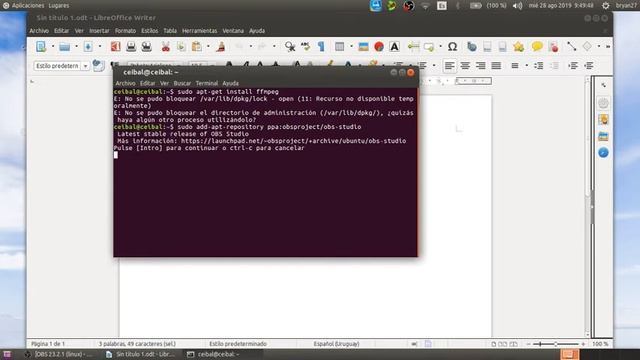Run the spelling check icon
The image size is (640, 360).
[x=306, y=47]
